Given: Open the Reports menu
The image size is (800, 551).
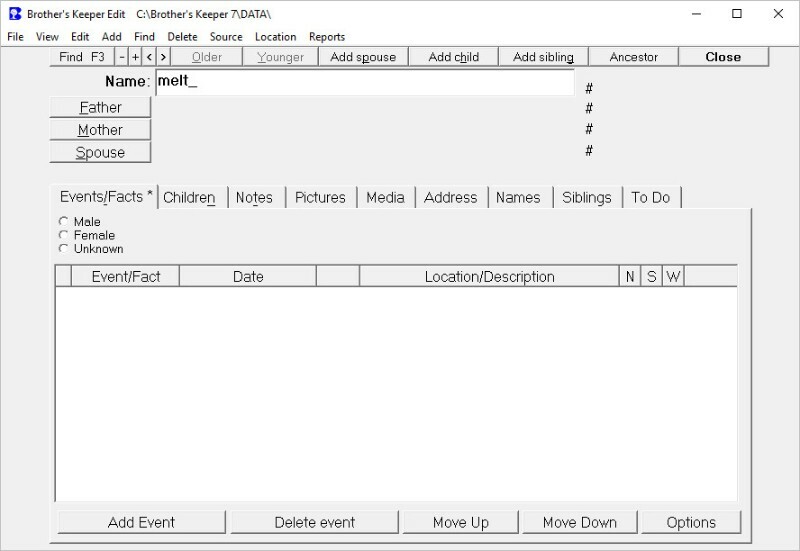Looking at the screenshot, I should pos(327,37).
